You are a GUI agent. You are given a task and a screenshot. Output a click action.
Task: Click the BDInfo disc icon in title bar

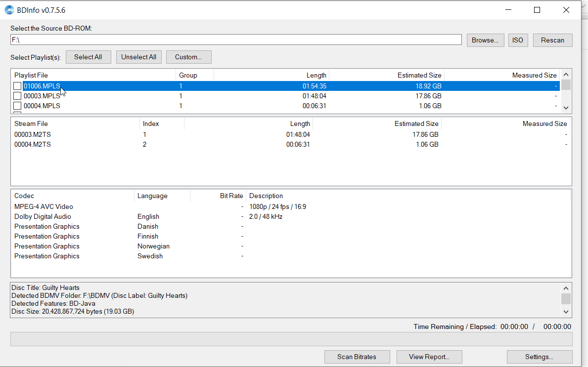click(9, 10)
